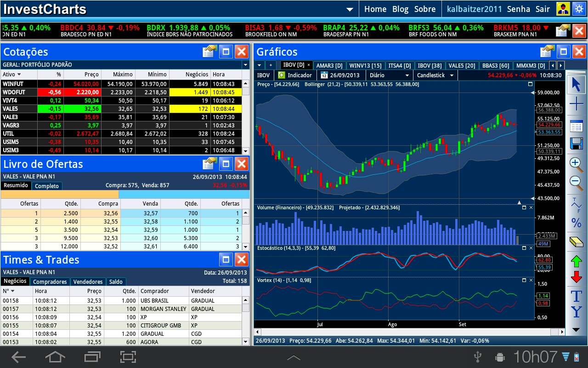
Task: Zoom out using the minus magnifier icon
Action: (x=577, y=182)
